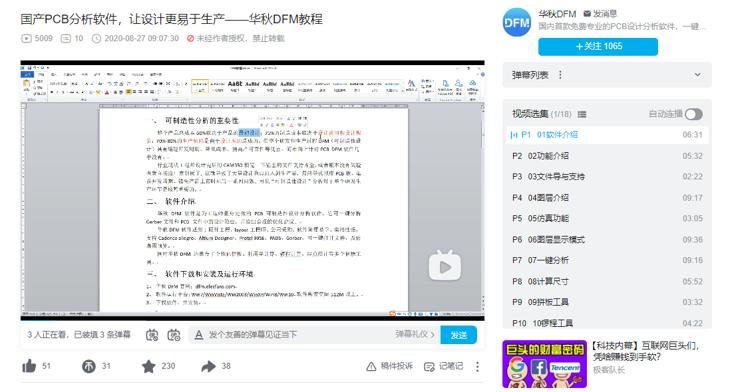Switch playlist view with list icon

582,114
